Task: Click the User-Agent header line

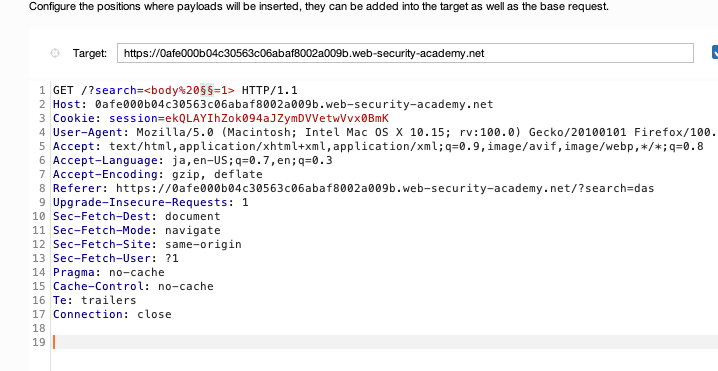Action: pyautogui.click(x=385, y=132)
